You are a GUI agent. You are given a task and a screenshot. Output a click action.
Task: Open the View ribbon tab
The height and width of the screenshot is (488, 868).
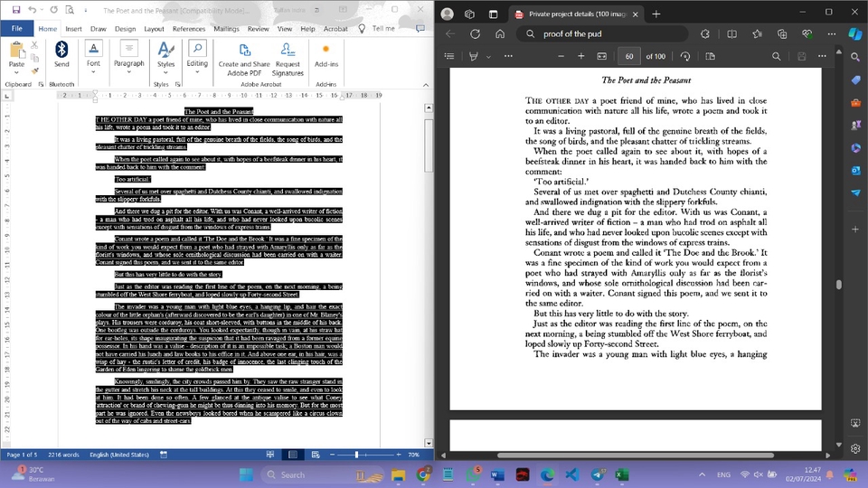285,29
